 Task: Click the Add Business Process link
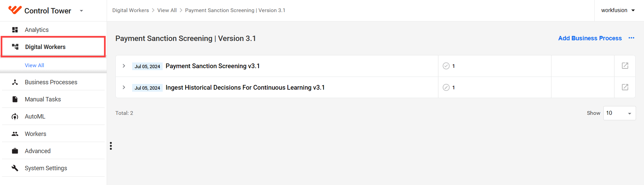point(590,38)
